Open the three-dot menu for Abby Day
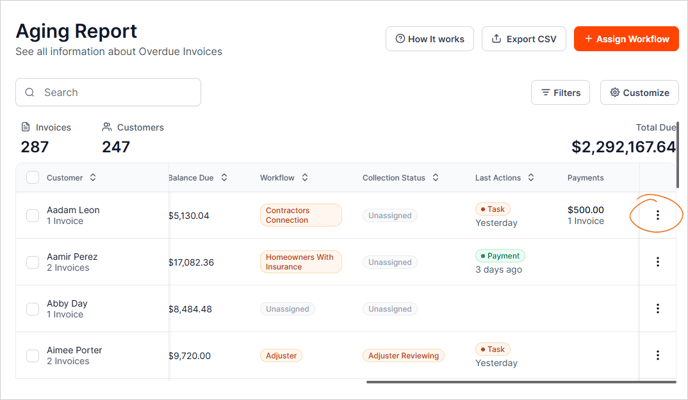Screen dimensions: 688x400 click(x=657, y=309)
